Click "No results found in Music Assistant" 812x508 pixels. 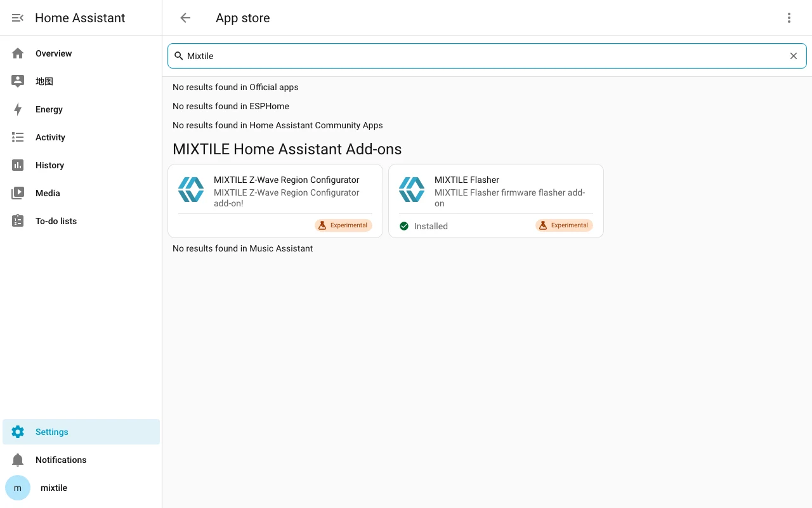[243, 248]
